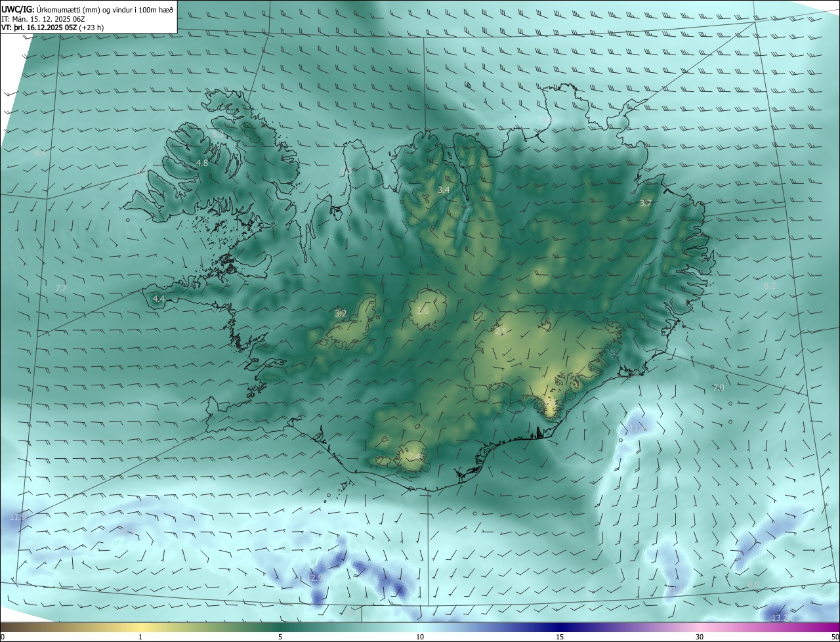Click the 8.2 value east of Iceland
Screen dimensions: 840x642
(770, 286)
